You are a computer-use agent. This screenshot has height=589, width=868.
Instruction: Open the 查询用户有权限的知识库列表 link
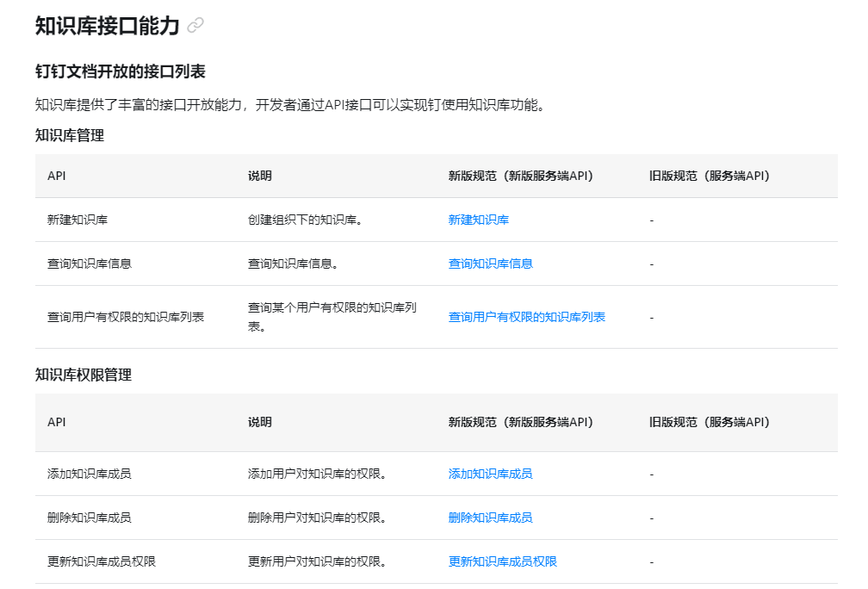pyautogui.click(x=526, y=317)
